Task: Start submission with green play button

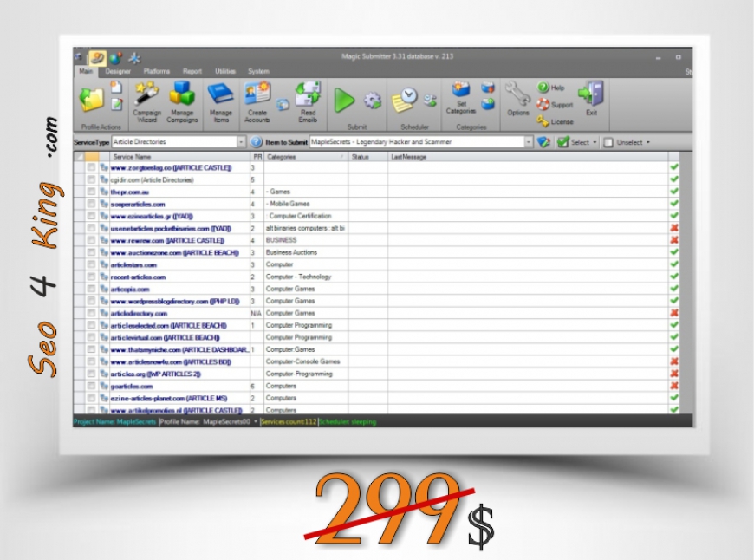Action: coord(344,101)
